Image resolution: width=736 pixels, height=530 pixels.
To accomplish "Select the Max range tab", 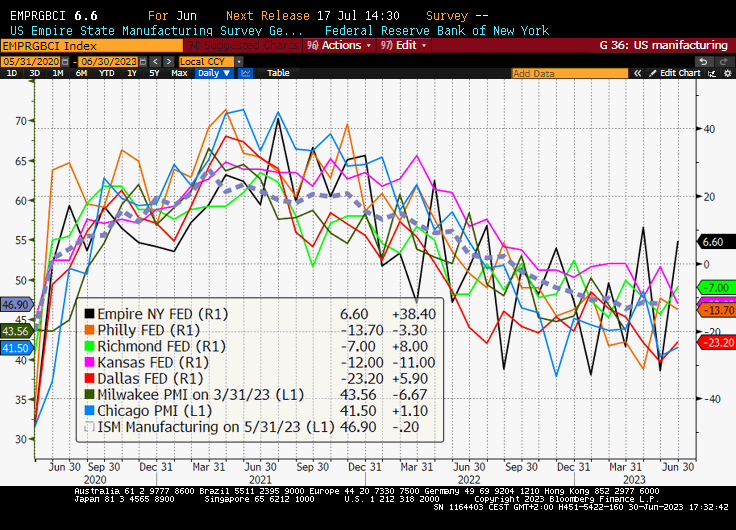I will [179, 73].
